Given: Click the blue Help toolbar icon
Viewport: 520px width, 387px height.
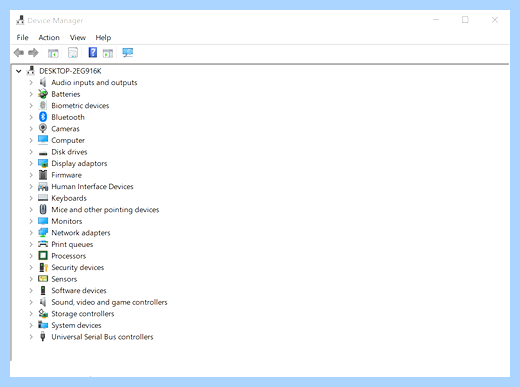Looking at the screenshot, I should coord(93,52).
